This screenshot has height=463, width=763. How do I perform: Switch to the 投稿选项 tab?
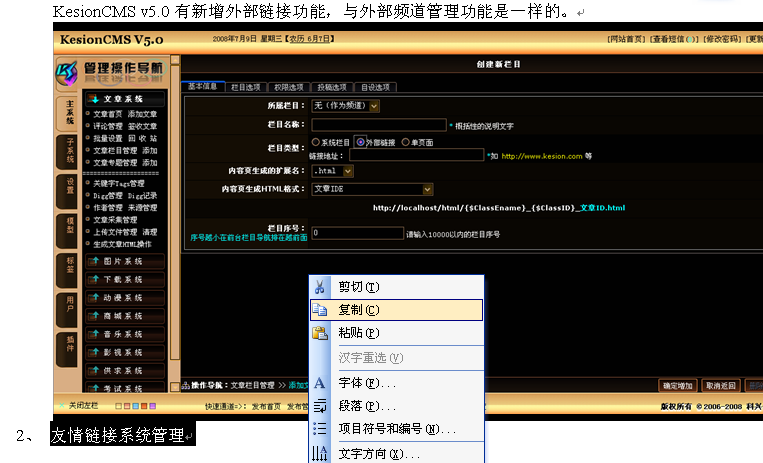coord(332,87)
